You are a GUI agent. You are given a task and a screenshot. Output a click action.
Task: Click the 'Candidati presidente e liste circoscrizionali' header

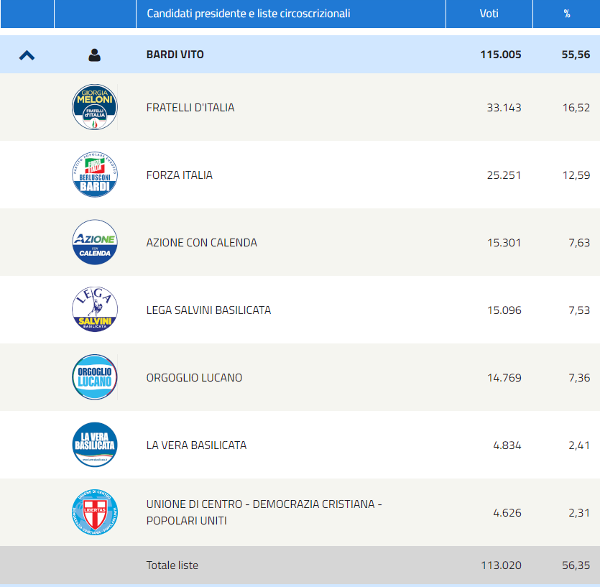(248, 13)
